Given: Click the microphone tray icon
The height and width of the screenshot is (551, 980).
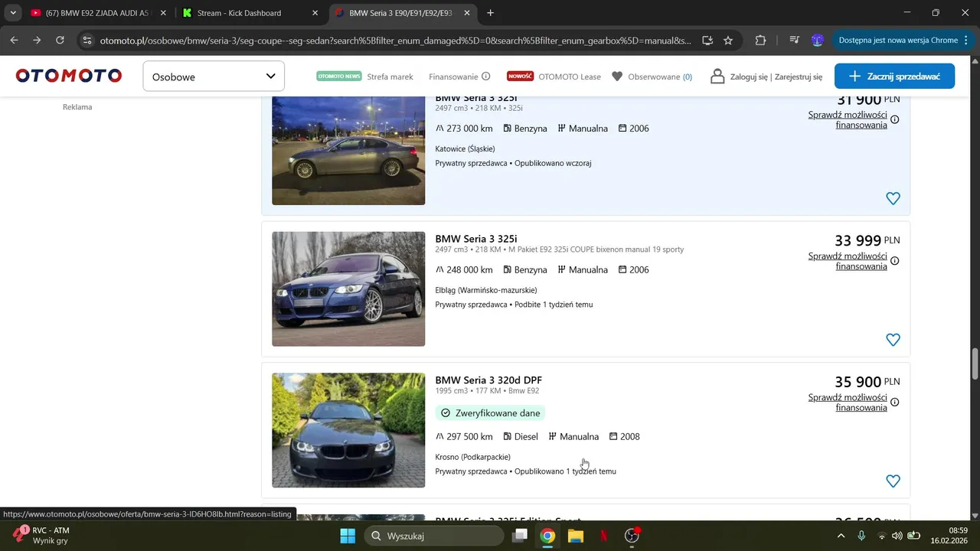Looking at the screenshot, I should tap(861, 536).
